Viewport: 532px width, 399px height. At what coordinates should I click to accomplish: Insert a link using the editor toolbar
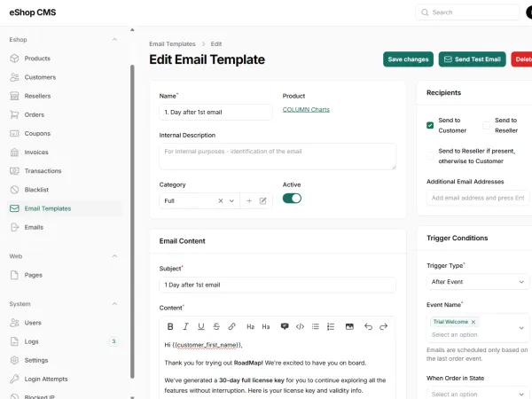[x=232, y=326]
